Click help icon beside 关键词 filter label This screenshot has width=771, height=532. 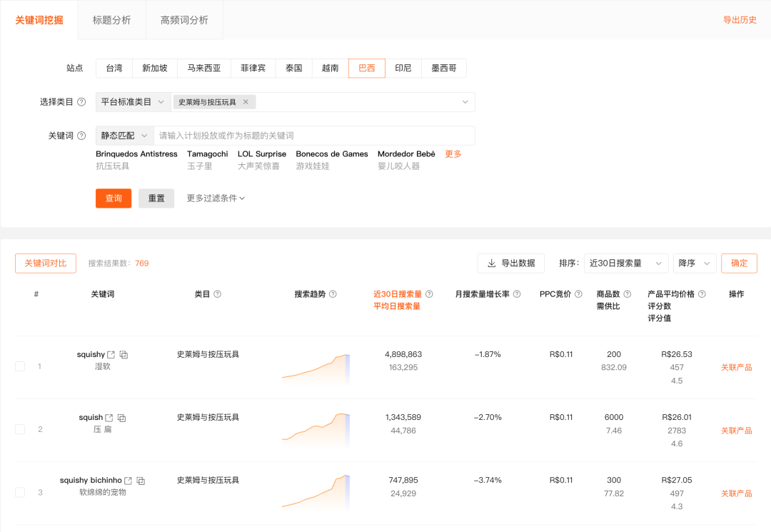click(x=81, y=135)
